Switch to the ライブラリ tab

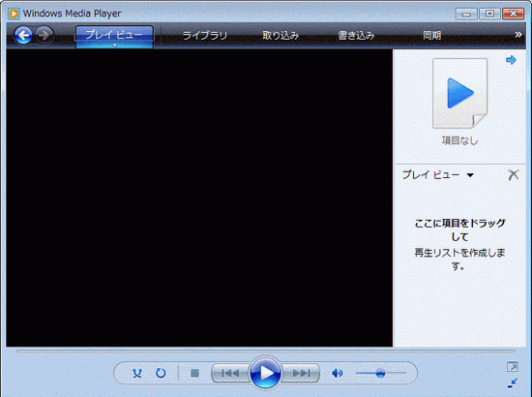click(205, 35)
